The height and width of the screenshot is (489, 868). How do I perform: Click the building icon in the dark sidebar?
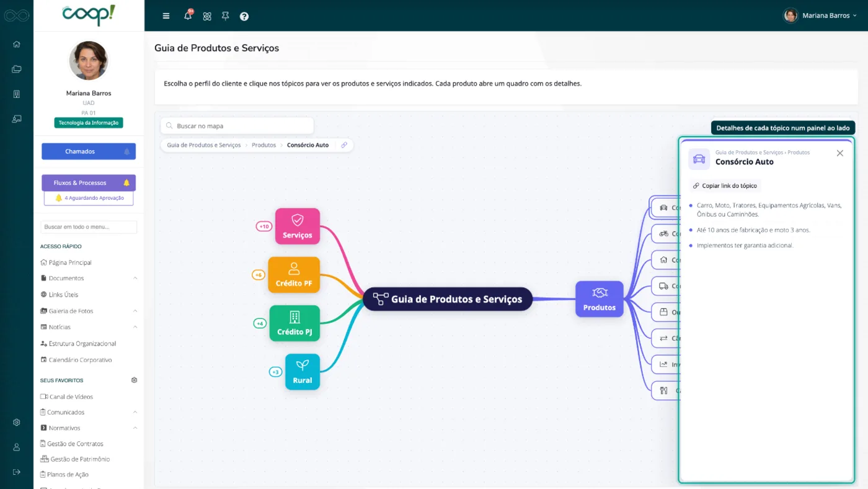click(x=17, y=94)
